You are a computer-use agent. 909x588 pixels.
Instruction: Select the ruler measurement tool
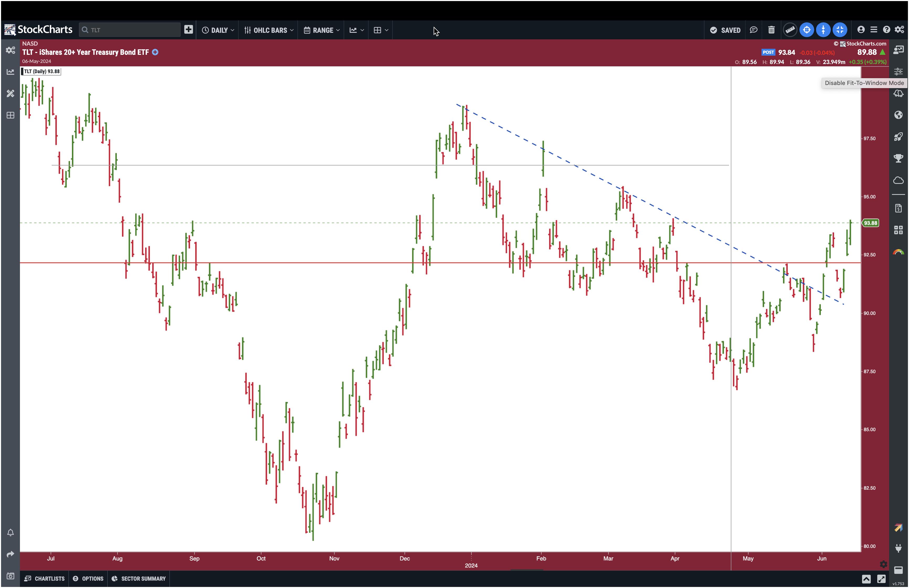pyautogui.click(x=790, y=30)
